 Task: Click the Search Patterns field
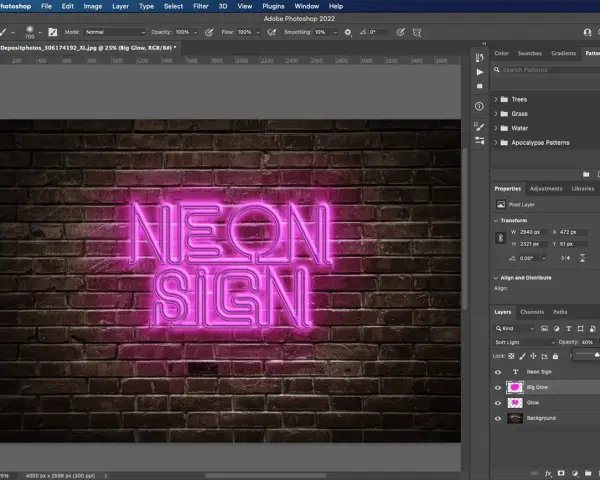(546, 70)
